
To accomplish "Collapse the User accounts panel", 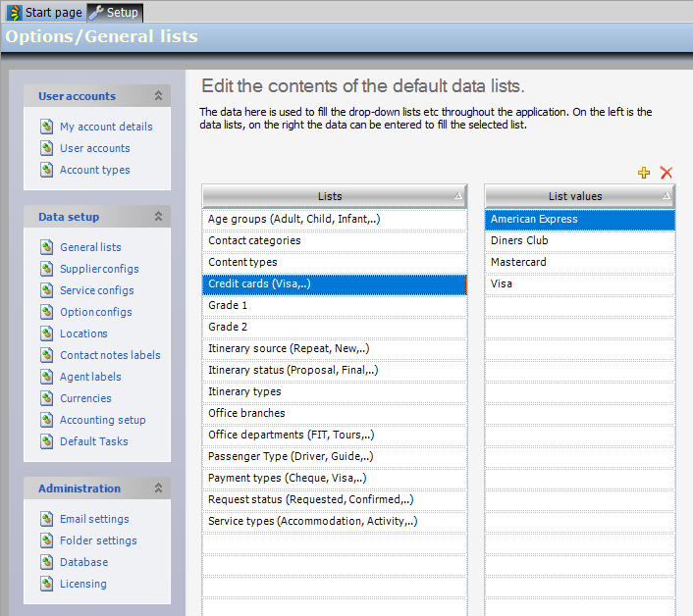I will [158, 96].
